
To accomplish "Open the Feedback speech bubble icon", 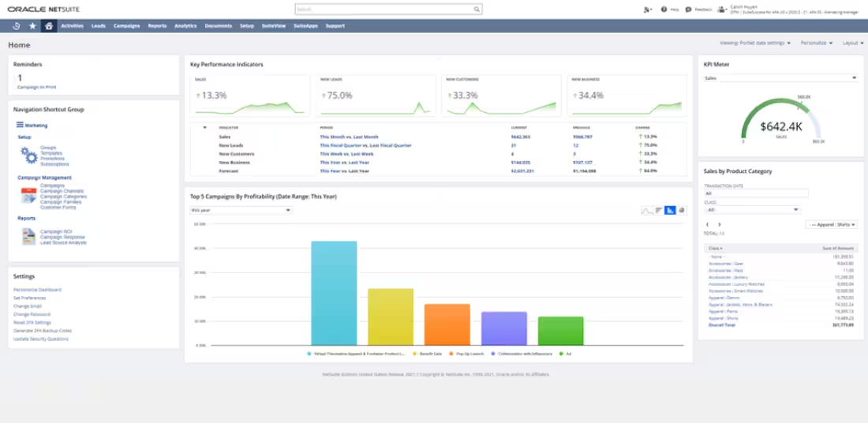I will coord(689,9).
